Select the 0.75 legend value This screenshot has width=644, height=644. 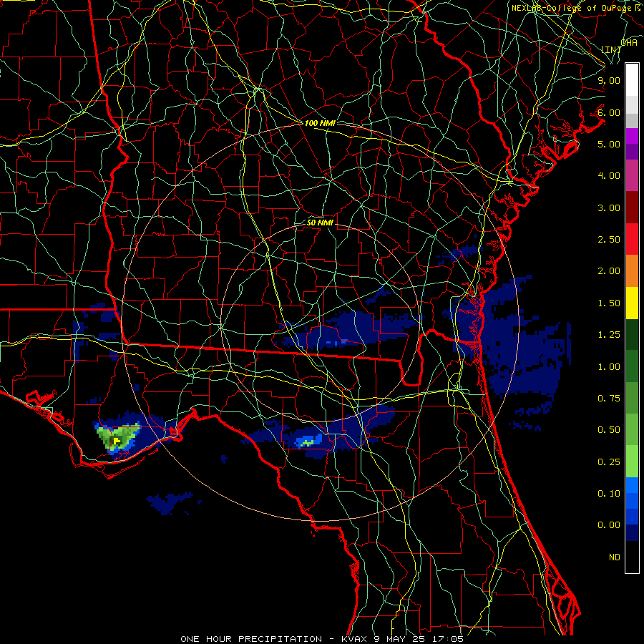(x=609, y=399)
